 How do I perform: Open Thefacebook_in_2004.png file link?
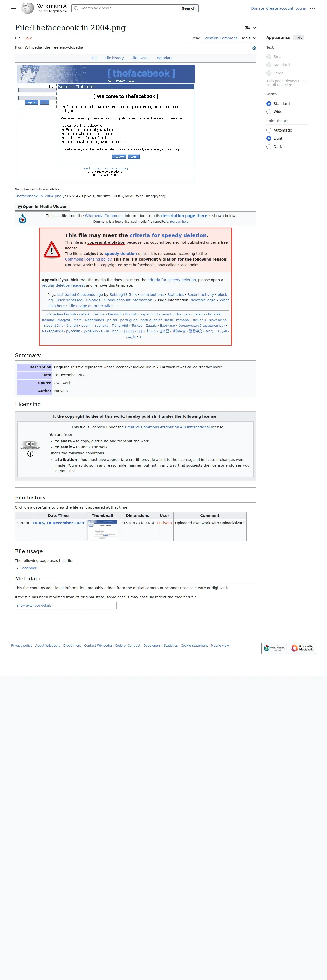(x=38, y=196)
